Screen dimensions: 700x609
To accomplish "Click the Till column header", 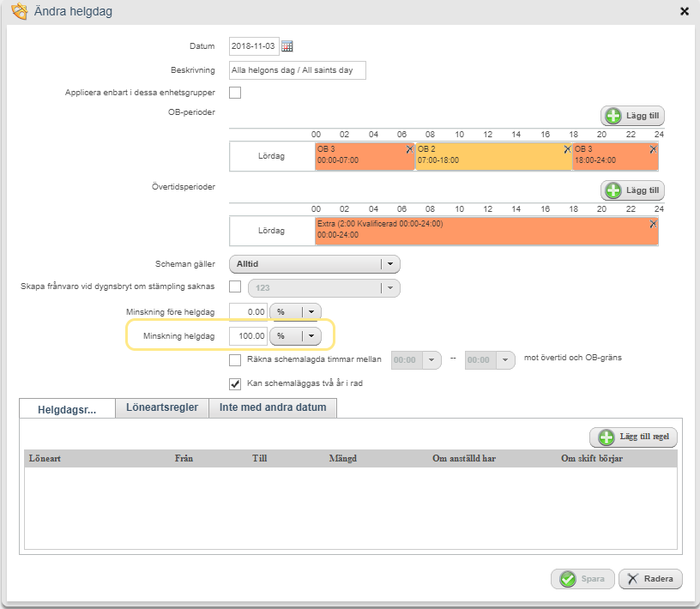I will click(x=259, y=459).
